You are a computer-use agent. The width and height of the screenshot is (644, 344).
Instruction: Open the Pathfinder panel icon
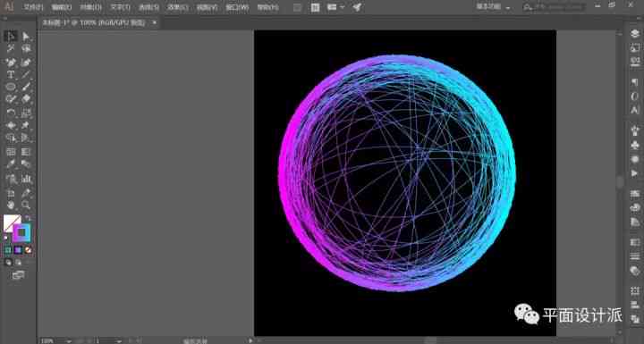pyautogui.click(x=635, y=319)
